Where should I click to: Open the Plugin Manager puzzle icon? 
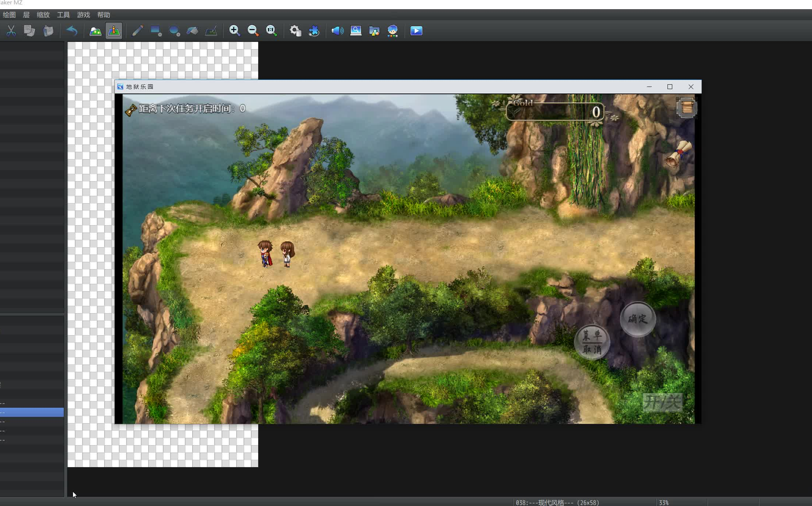coord(314,31)
